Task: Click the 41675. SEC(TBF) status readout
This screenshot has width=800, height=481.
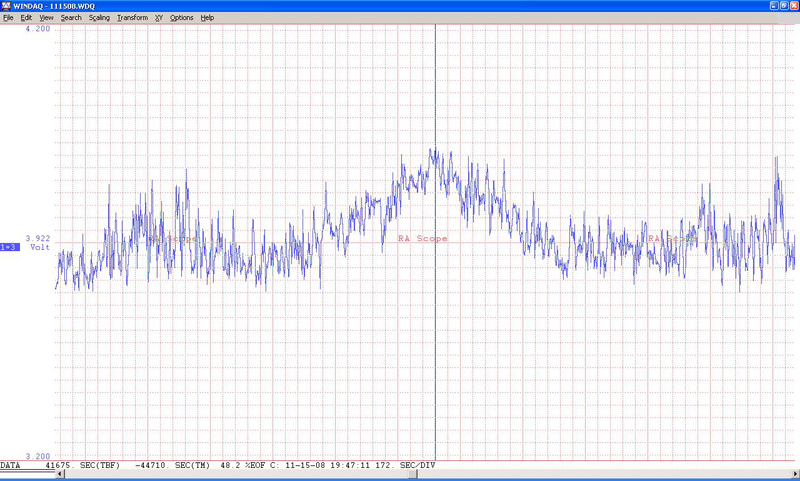Action: (83, 465)
